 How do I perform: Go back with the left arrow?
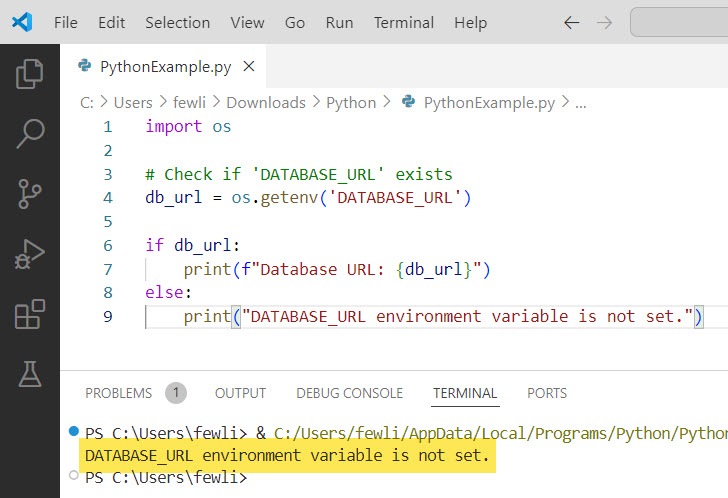point(572,22)
